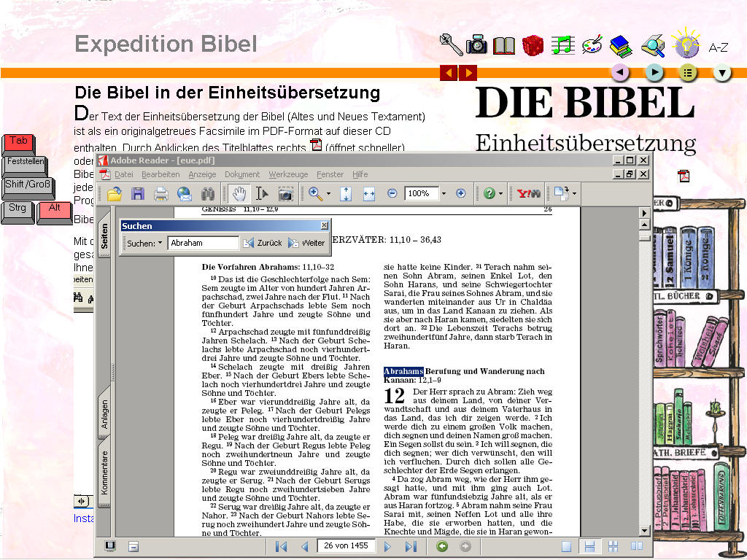
Task: Click Zurück to find previous match
Action: (263, 244)
